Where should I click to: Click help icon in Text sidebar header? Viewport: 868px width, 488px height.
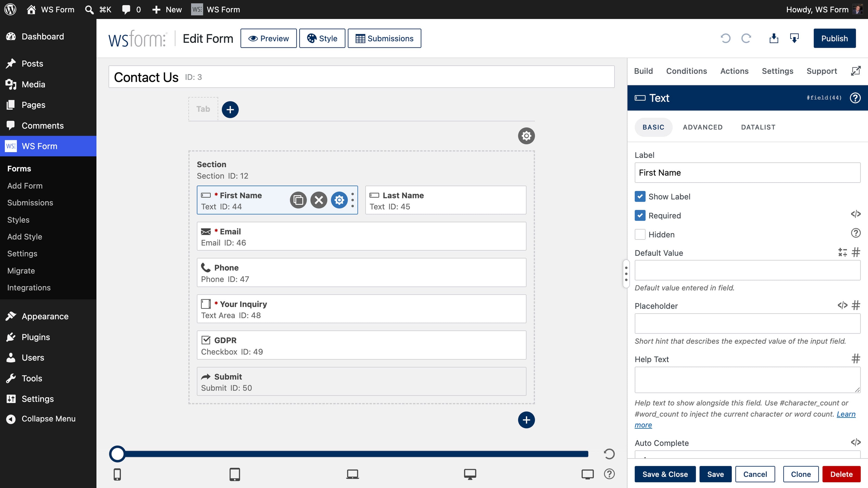click(x=855, y=98)
